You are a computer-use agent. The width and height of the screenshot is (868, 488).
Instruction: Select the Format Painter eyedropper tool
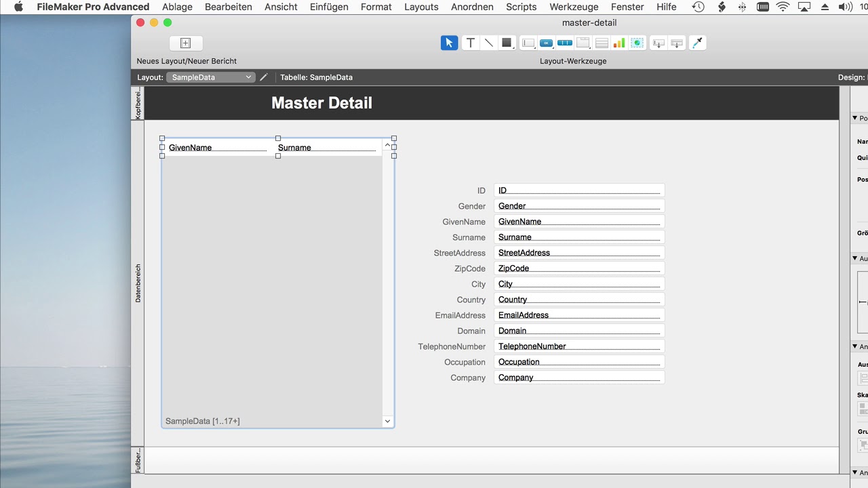[697, 43]
